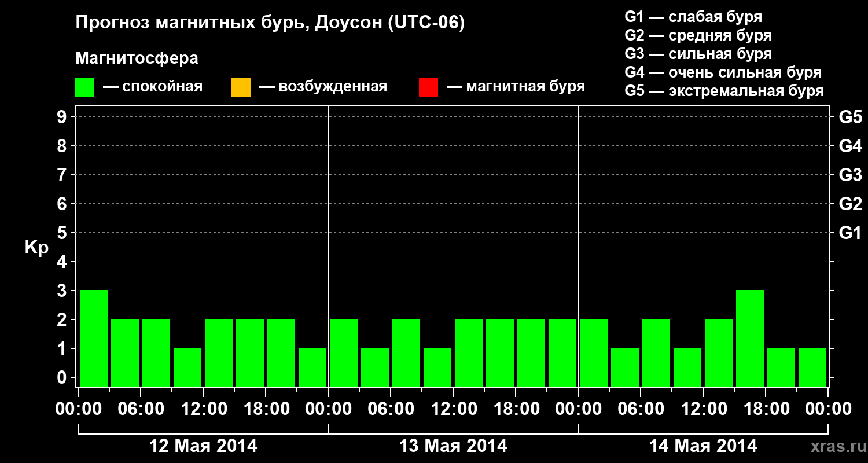This screenshot has height=463, width=868.
Task: Click the '— возбужденная' legend label
Action: click(x=323, y=87)
